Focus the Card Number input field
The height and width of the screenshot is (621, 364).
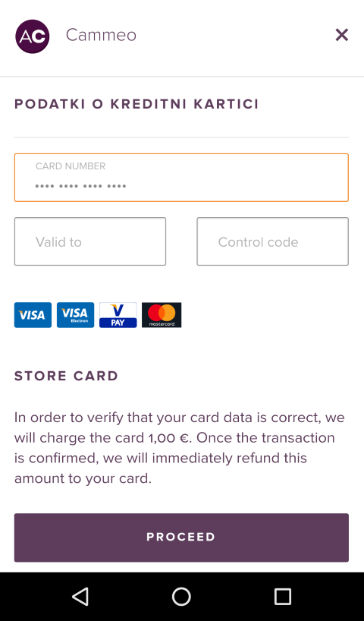pyautogui.click(x=181, y=178)
